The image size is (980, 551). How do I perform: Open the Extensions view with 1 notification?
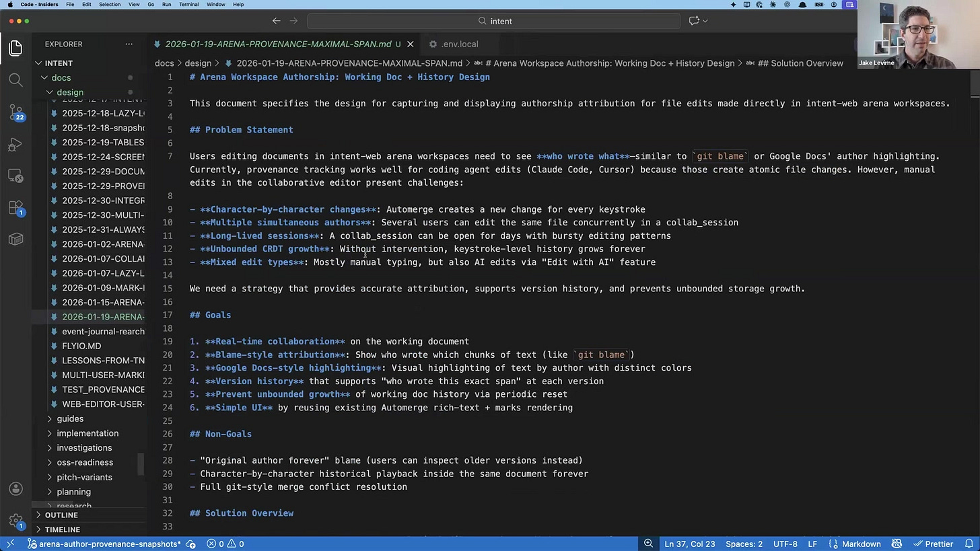coord(15,208)
